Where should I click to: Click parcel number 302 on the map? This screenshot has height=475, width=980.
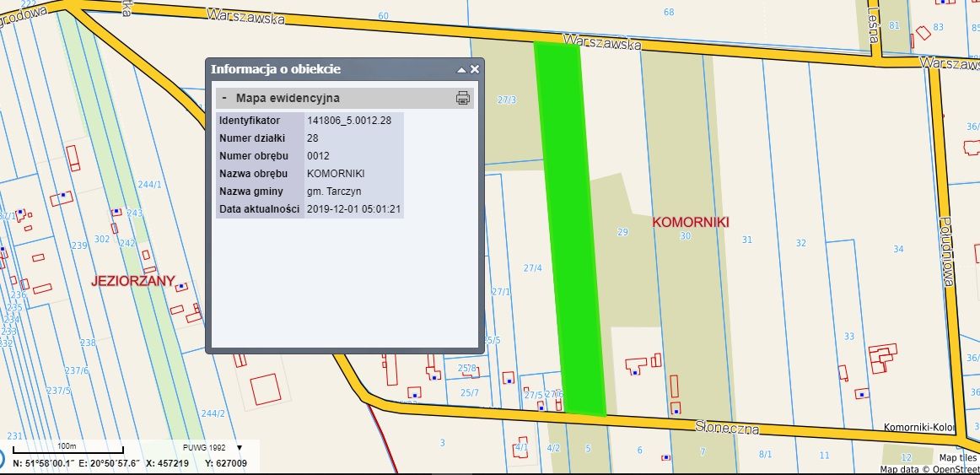point(102,239)
